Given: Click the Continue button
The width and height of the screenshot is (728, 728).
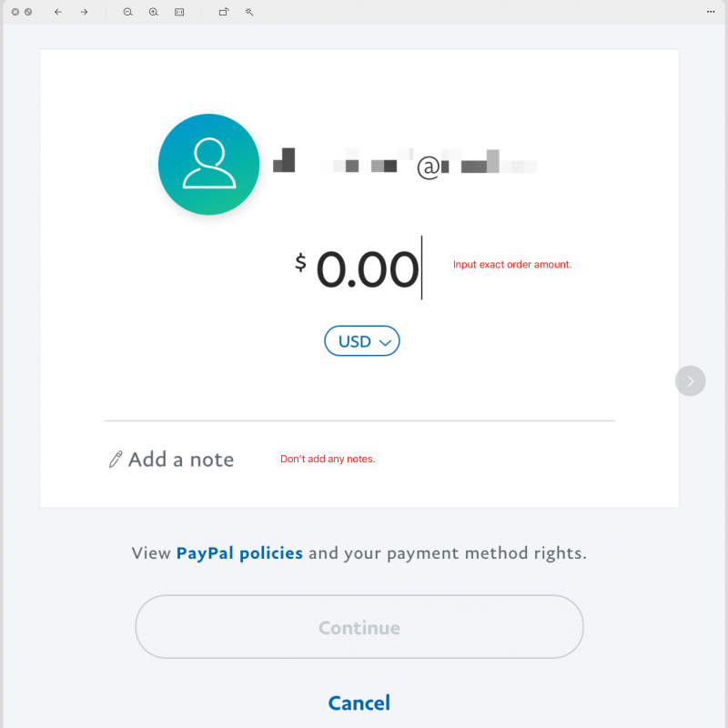Looking at the screenshot, I should pos(359,627).
